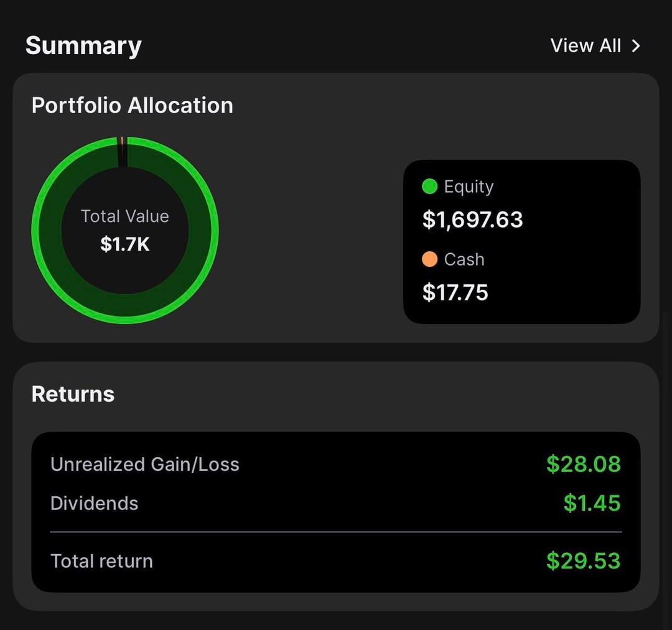Click the $29.53 total return value
This screenshot has height=630, width=672.
pyautogui.click(x=583, y=561)
